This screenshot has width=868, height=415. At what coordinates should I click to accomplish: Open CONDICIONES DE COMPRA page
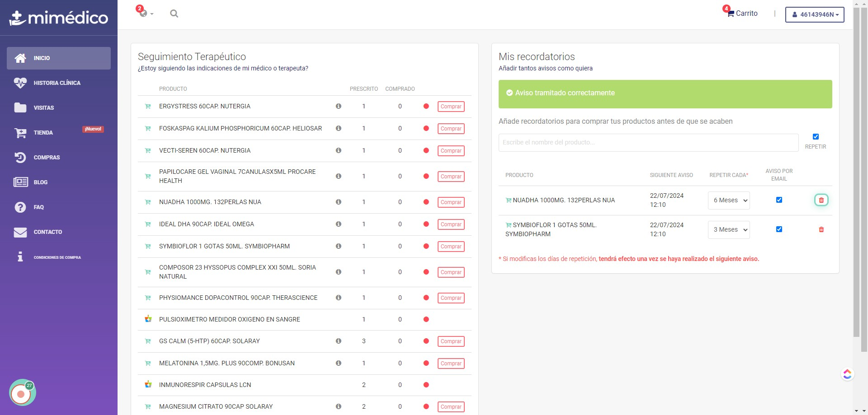[59, 257]
